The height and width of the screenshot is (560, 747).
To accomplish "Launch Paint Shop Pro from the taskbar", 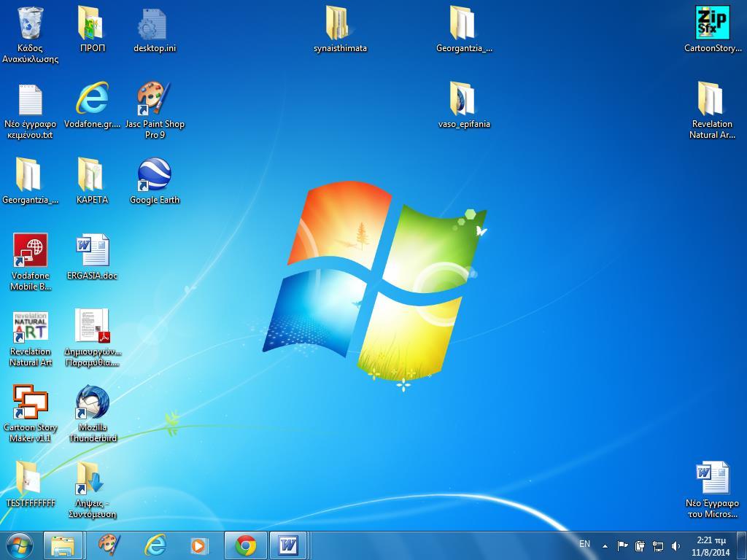I will 109,545.
